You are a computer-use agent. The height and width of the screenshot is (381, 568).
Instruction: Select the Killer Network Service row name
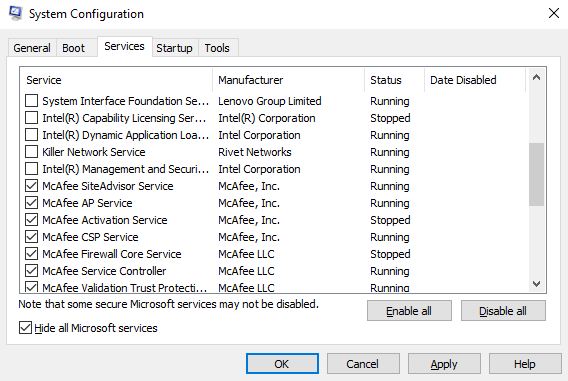94,152
